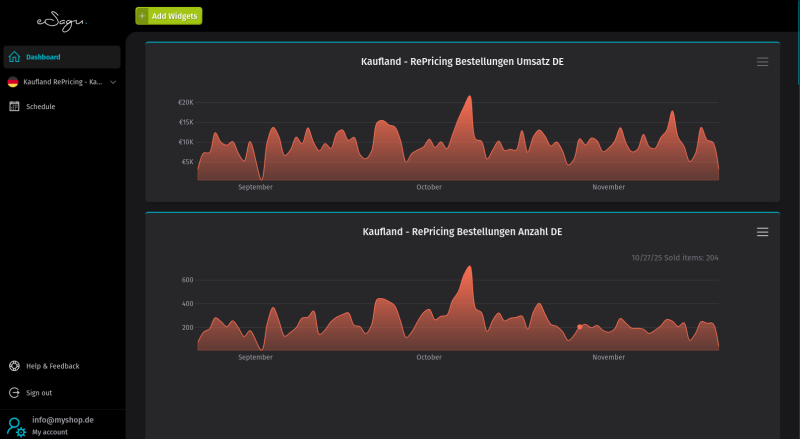Click October label on Anzahl chart

click(429, 357)
